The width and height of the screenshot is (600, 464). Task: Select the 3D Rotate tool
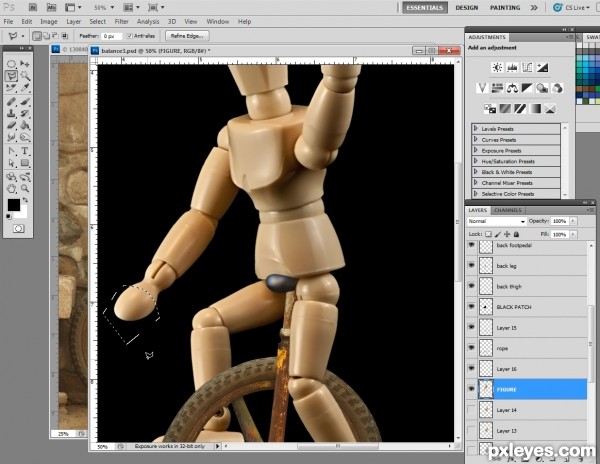(x=11, y=177)
